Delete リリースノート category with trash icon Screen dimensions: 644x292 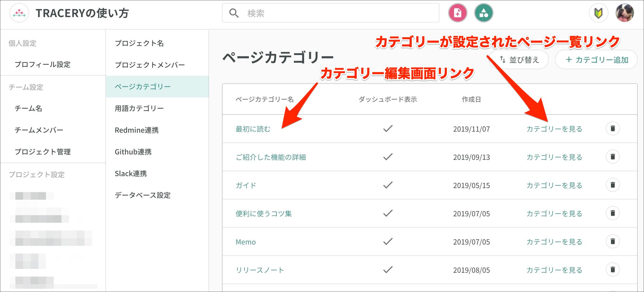pos(613,269)
